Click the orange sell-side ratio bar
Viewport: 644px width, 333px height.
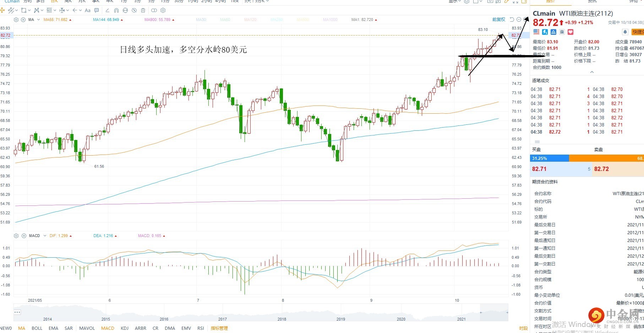tap(606, 158)
